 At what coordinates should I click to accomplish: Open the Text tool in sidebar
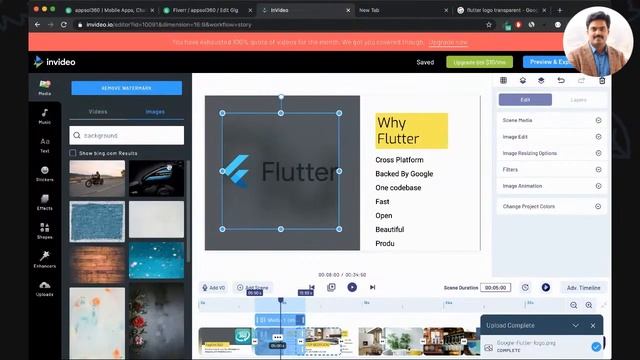point(44,145)
